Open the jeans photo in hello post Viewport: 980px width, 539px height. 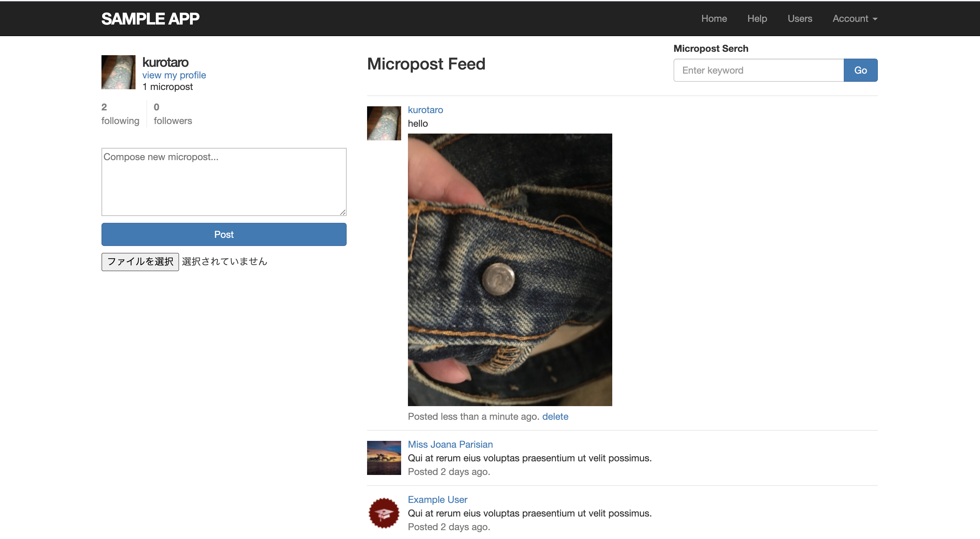[510, 269]
